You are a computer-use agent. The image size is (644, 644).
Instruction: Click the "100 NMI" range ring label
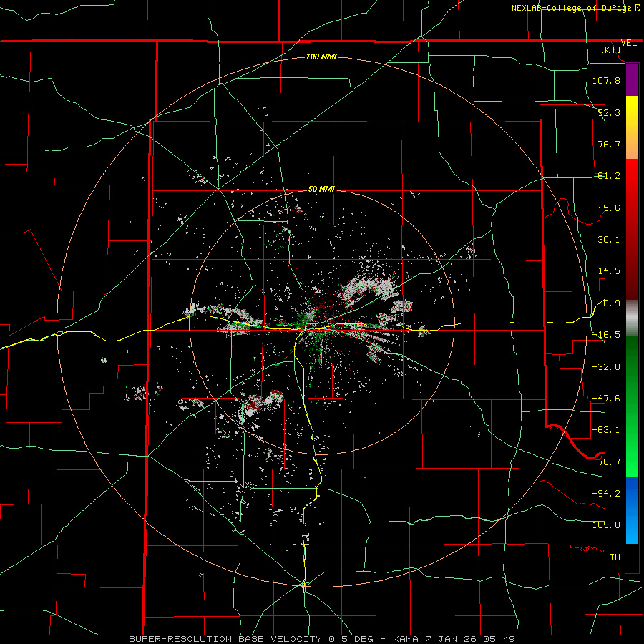(321, 57)
